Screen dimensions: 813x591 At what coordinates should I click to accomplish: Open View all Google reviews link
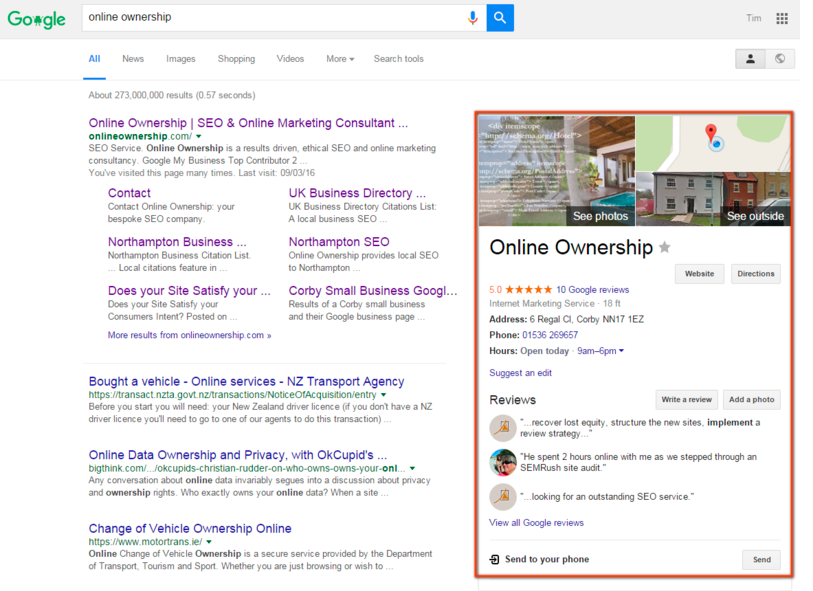536,523
